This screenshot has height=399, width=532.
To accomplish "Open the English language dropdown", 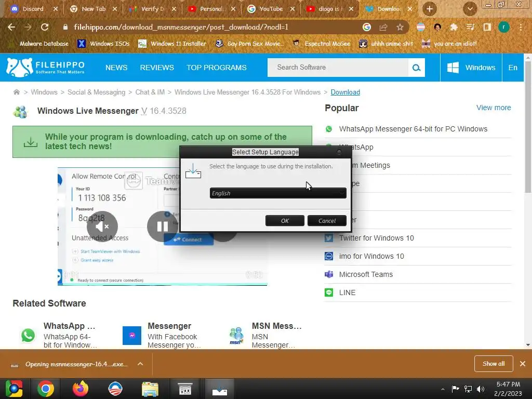I will tap(278, 193).
